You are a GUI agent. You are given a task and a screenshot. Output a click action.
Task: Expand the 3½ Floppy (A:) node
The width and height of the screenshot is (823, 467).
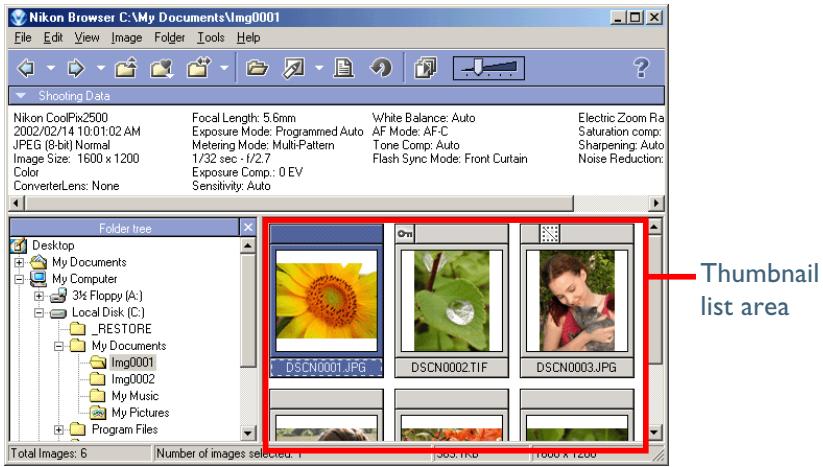[x=39, y=295]
